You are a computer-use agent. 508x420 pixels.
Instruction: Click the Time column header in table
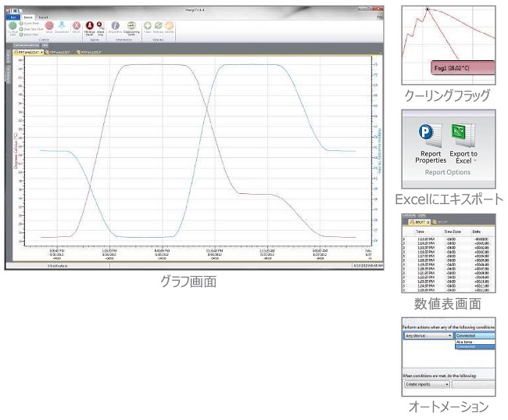[420, 232]
